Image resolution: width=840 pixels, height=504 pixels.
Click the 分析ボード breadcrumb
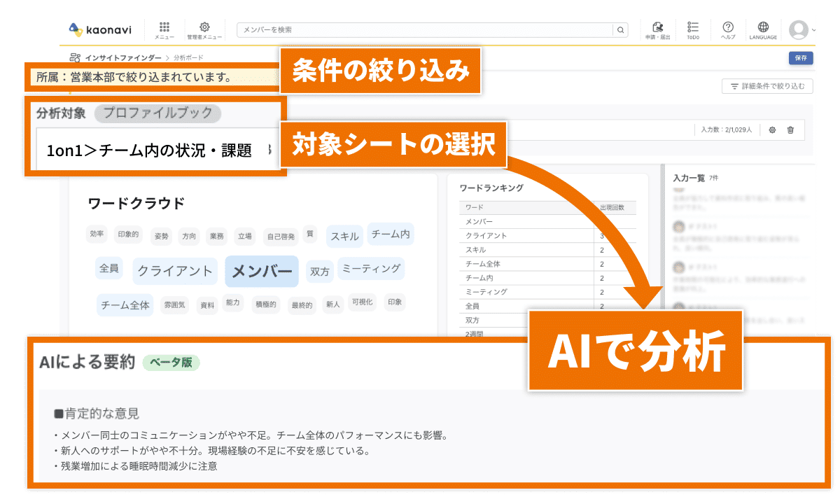pyautogui.click(x=189, y=57)
